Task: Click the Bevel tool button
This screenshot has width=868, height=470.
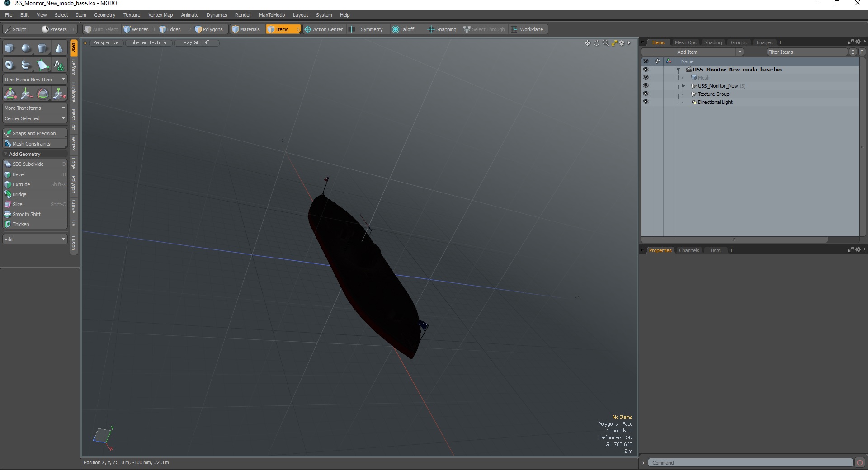Action: click(x=35, y=174)
